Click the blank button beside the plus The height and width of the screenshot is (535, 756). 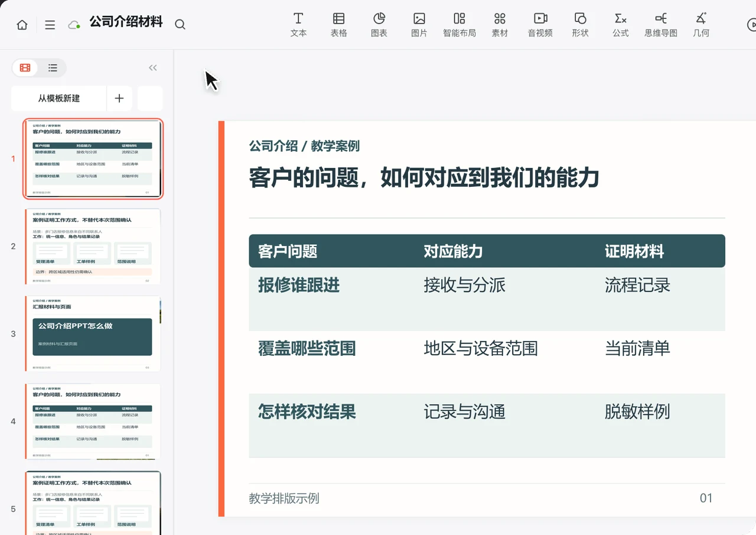(x=150, y=98)
